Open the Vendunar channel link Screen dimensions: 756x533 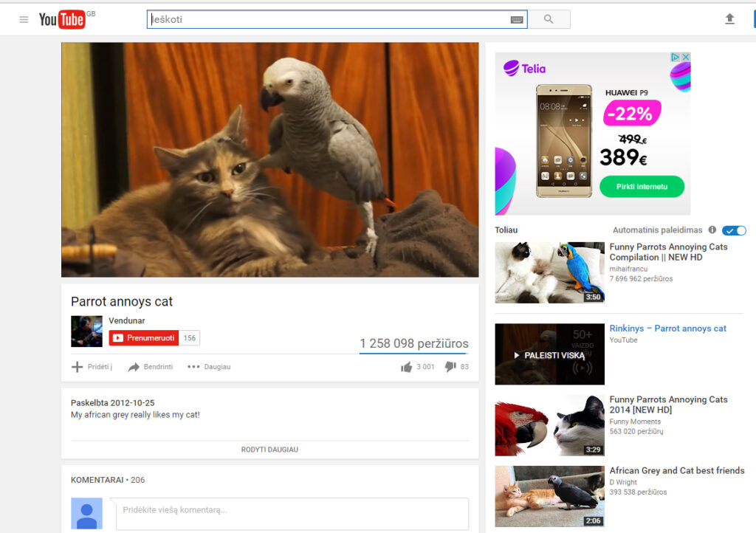pyautogui.click(x=127, y=320)
